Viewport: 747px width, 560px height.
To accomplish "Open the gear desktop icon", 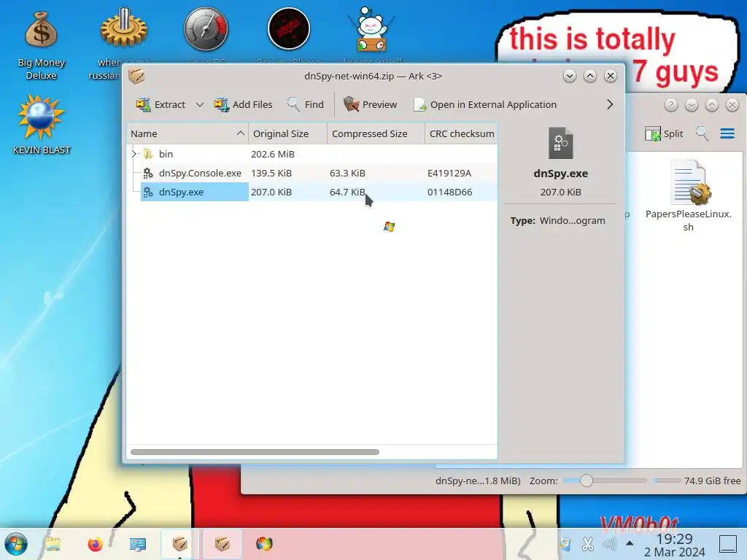I will tap(123, 29).
